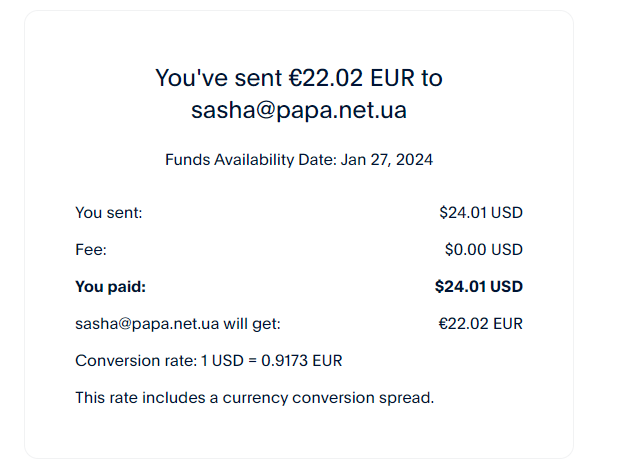Select the "Funds Availability Date" label
The height and width of the screenshot is (468, 623).
click(249, 159)
